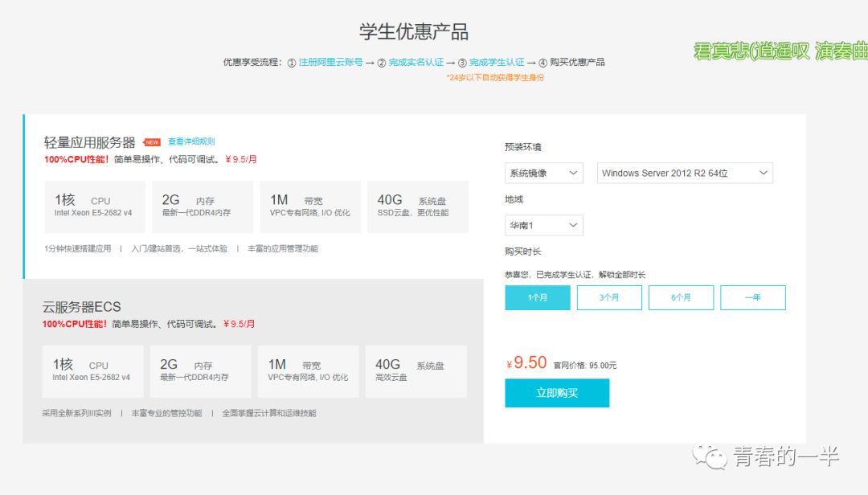Click 丰富的应用管理功能 feature text

283,248
